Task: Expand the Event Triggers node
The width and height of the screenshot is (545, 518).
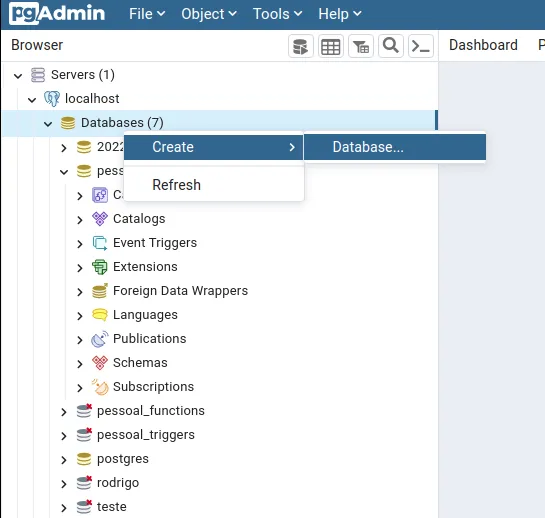Action: click(x=80, y=244)
